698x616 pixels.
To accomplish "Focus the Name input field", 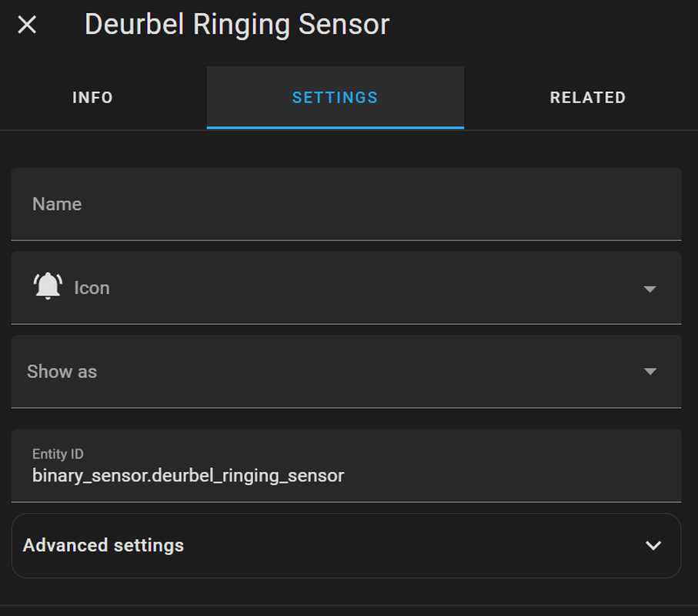I will pyautogui.click(x=346, y=204).
